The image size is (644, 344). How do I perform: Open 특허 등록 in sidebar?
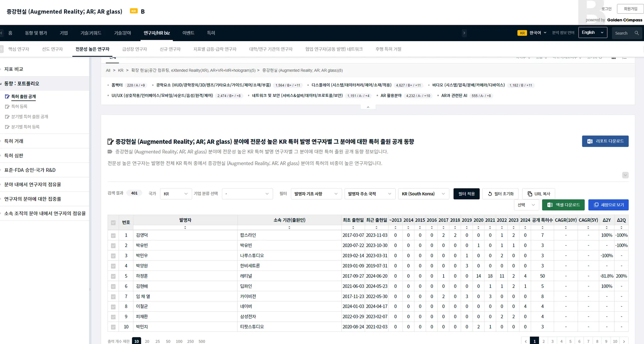pos(19,106)
